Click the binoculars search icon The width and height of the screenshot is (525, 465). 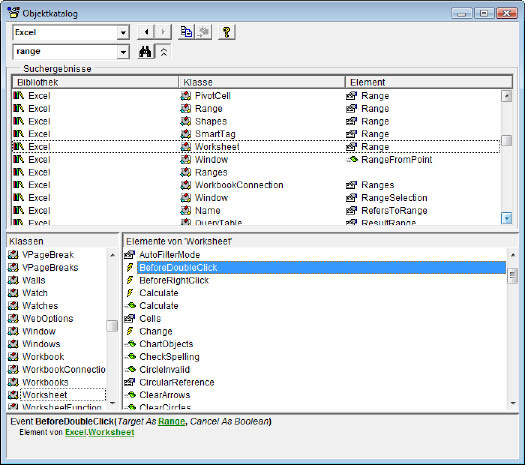click(145, 52)
